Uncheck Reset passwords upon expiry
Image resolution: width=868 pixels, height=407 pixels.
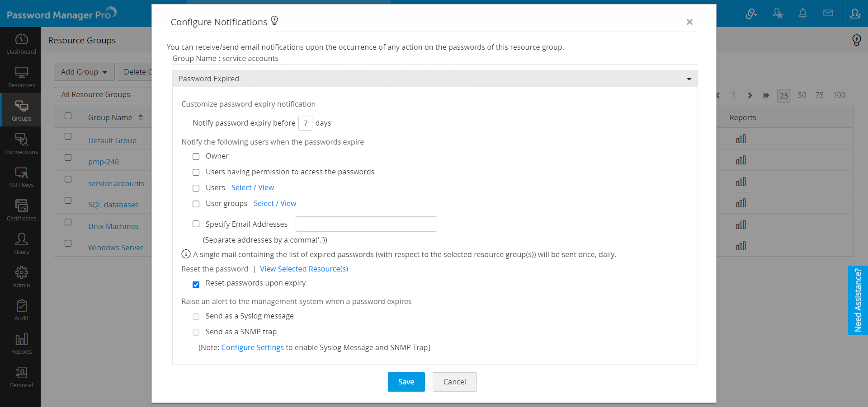(x=196, y=285)
